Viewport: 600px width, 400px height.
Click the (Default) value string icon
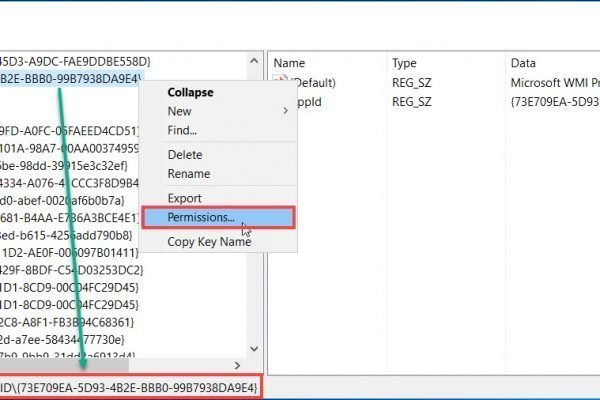[x=280, y=82]
